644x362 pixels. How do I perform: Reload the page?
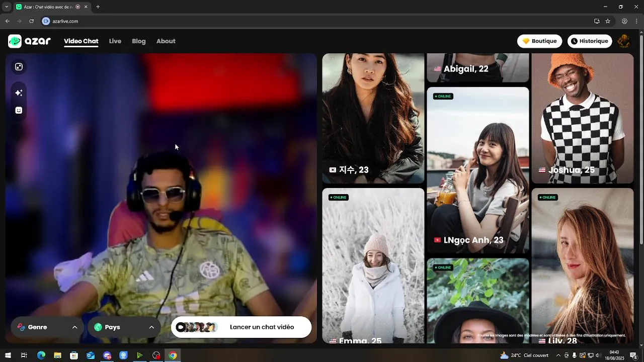32,21
